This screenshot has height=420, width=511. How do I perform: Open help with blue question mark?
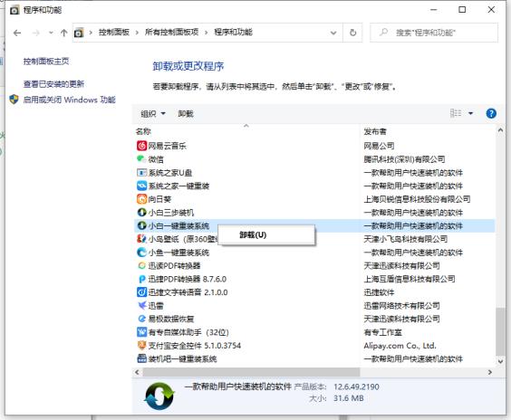491,113
